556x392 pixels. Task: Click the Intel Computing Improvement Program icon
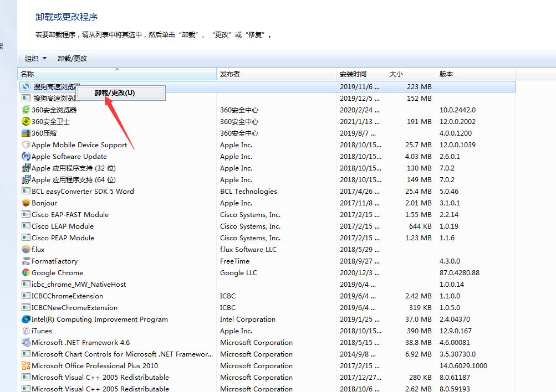[x=26, y=319]
